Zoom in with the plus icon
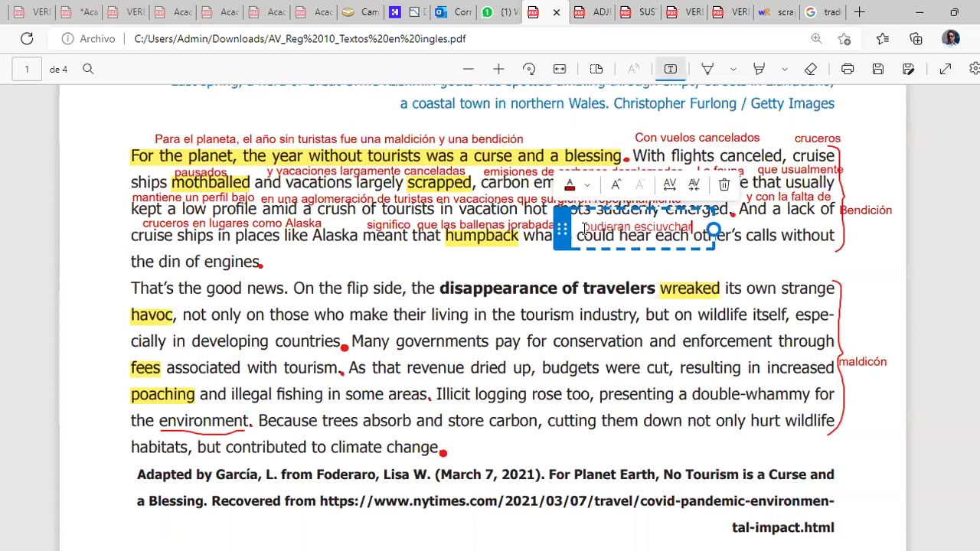This screenshot has height=551, width=980. click(498, 69)
